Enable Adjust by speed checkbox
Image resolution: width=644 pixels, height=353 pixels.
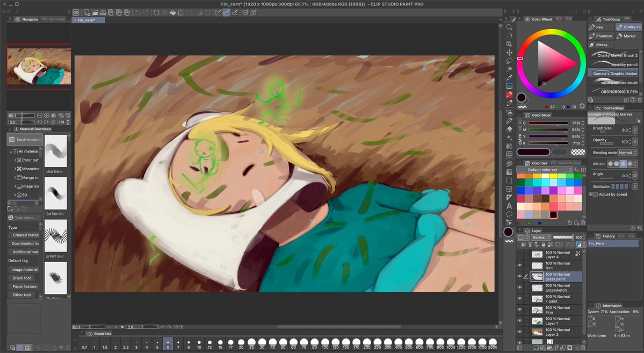click(x=594, y=194)
